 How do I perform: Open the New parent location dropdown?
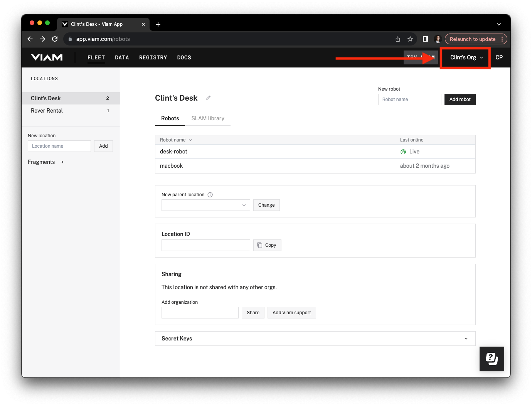[x=205, y=205]
